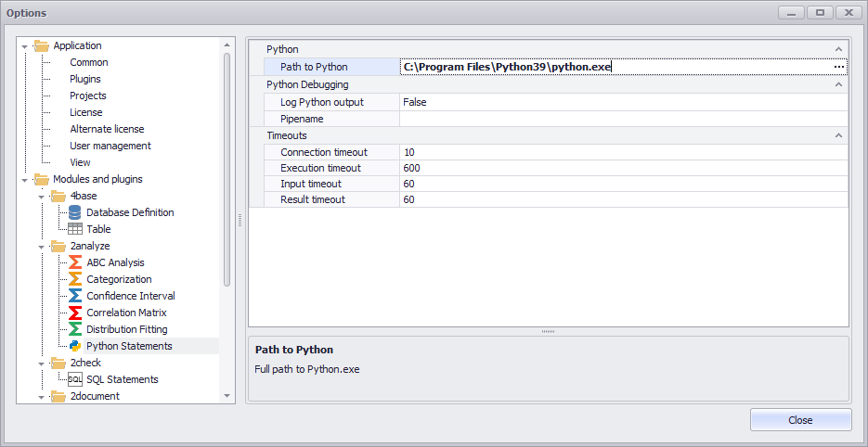Click the Modules and plugins folder icon
868x447 pixels.
point(42,179)
